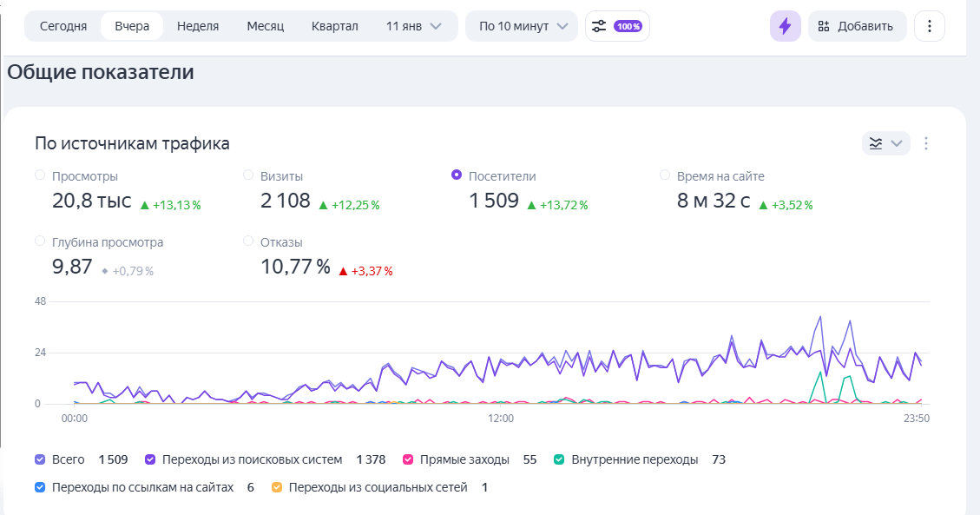Open the traffic sources widget kebab menu
The width and height of the screenshot is (980, 515).
926,143
